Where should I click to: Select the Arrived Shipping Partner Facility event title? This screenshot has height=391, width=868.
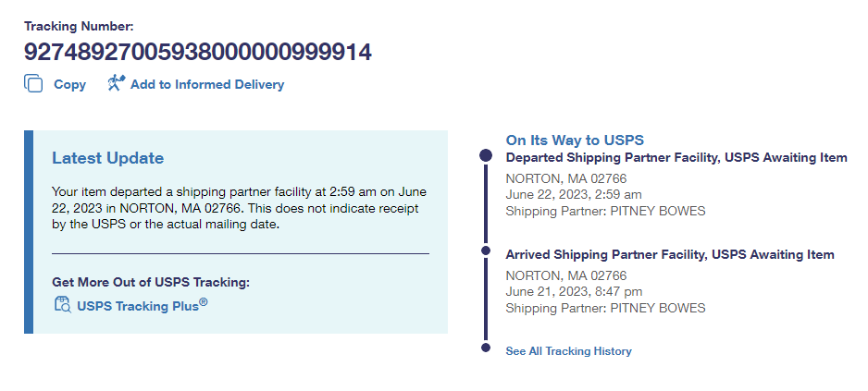669,254
